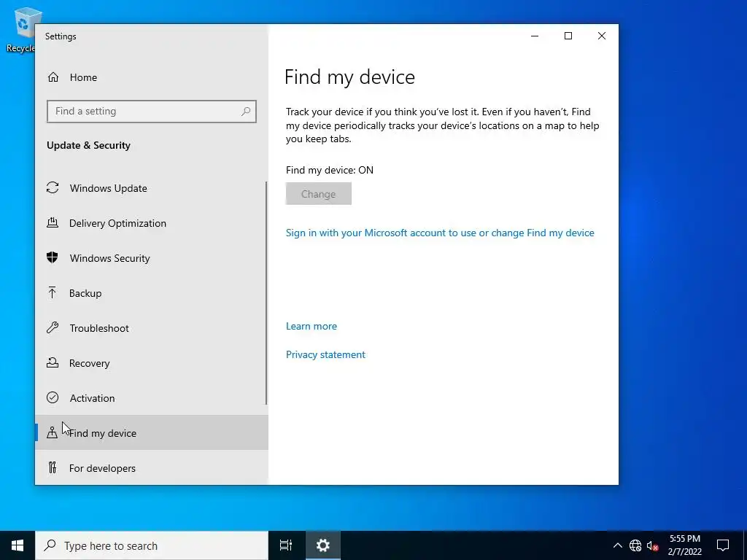
Task: Click the Type here to search box
Action: 152,545
